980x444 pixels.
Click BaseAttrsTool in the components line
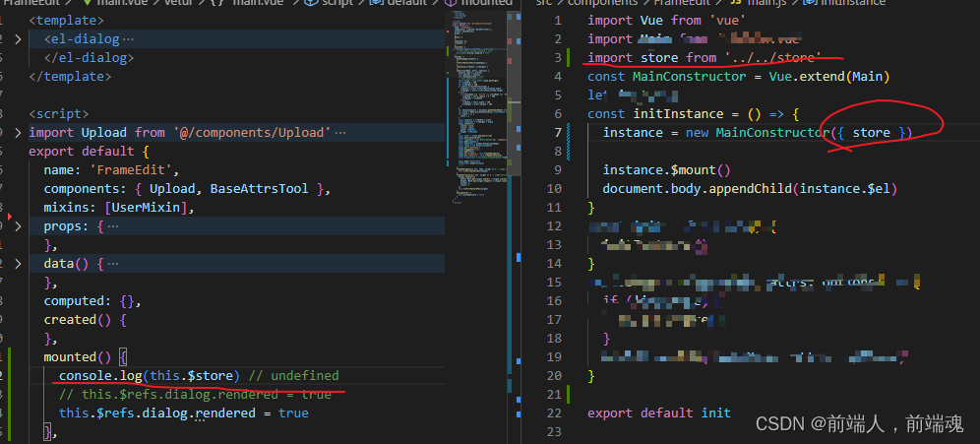pos(259,189)
